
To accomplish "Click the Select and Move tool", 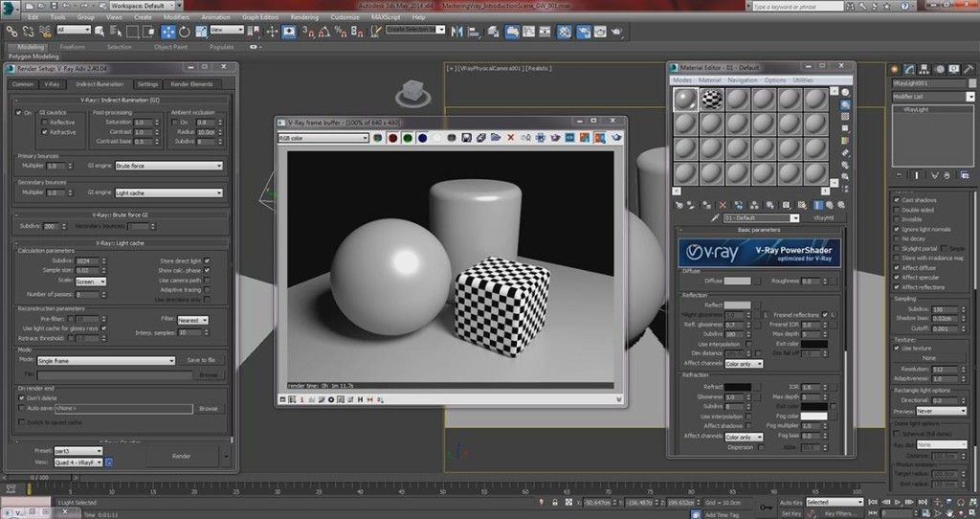I will 167,31.
